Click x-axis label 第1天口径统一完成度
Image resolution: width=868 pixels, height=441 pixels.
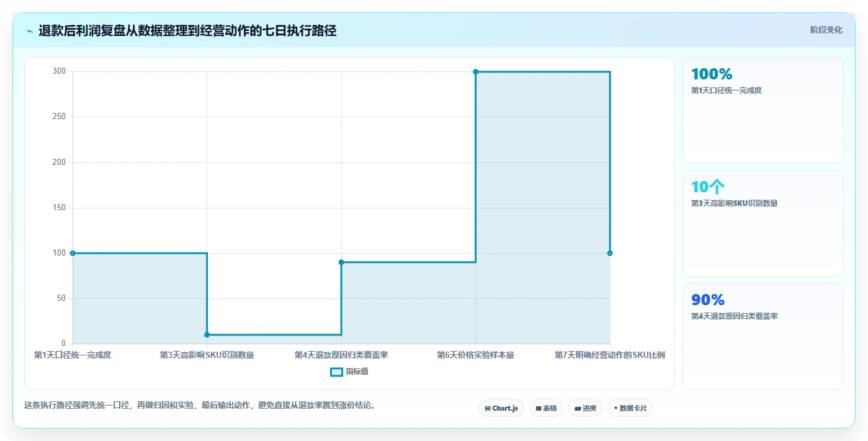click(x=73, y=355)
